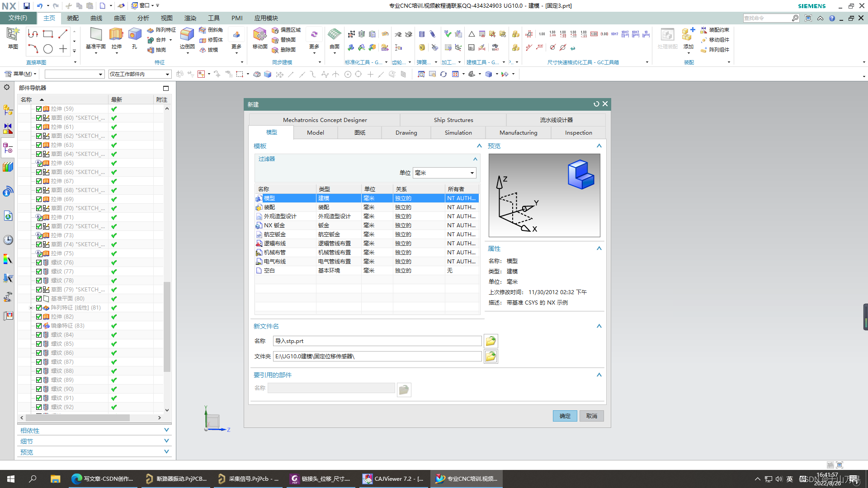
Task: Click browse folder icon beside 文件夹 field
Action: tap(491, 357)
